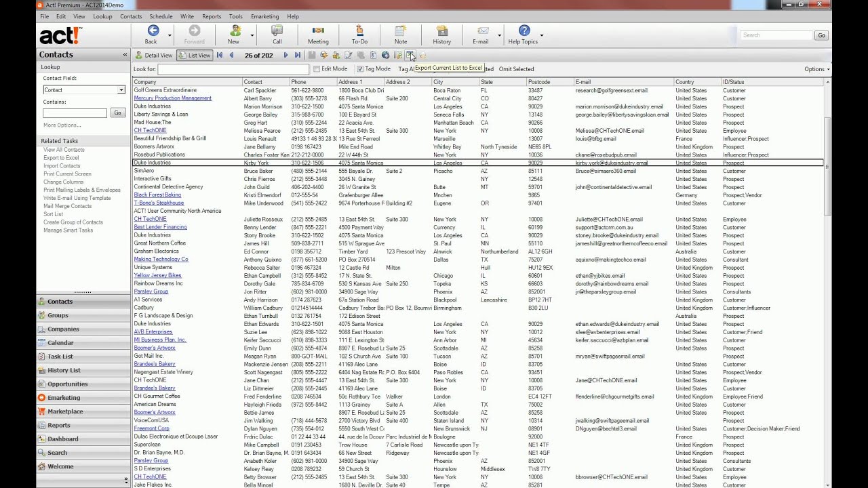
Task: Click the Save disk icon
Action: (312, 55)
